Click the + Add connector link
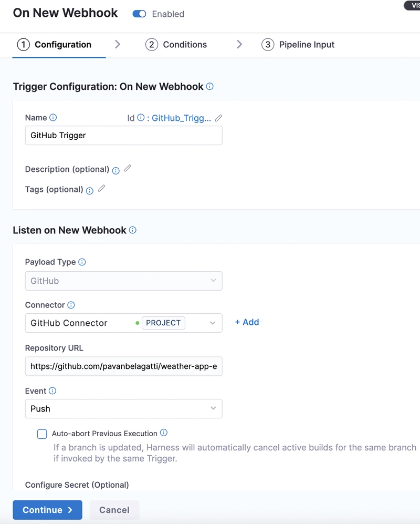The width and height of the screenshot is (420, 524). 247,322
